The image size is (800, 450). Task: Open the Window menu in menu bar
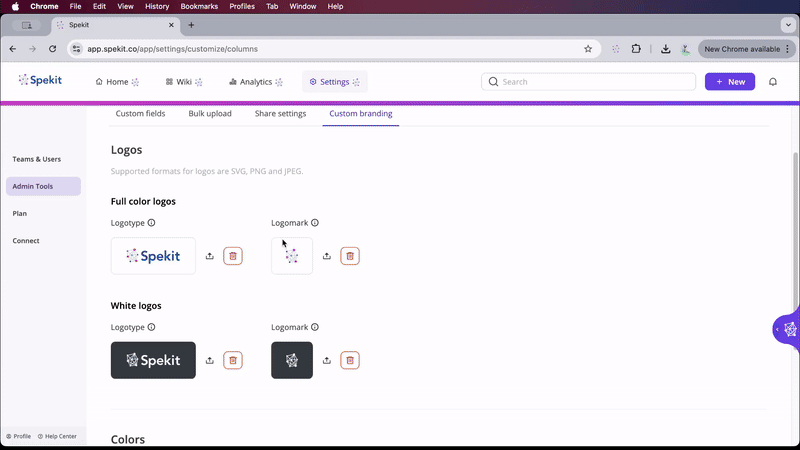[x=303, y=7]
